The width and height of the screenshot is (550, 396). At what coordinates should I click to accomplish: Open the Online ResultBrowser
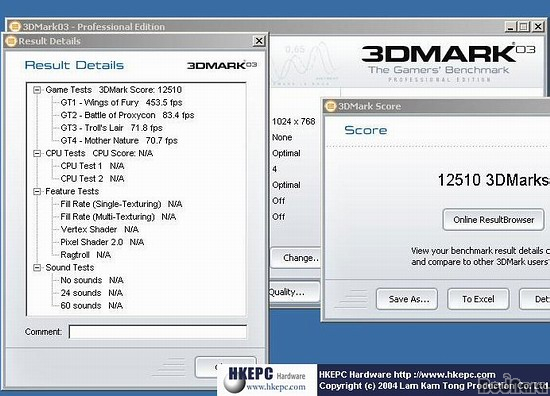click(x=494, y=220)
